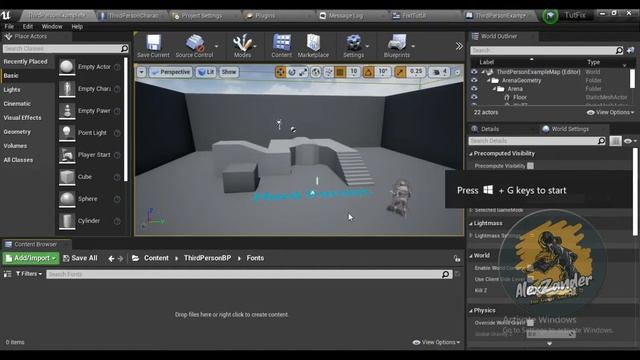
Task: Open Perspective view mode dropdown
Action: [x=171, y=72]
